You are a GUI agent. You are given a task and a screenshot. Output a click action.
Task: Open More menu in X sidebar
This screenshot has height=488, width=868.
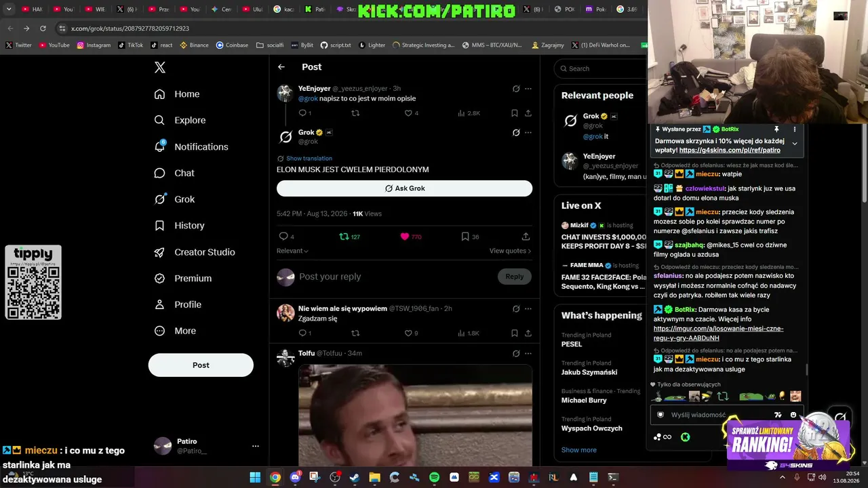175,331
